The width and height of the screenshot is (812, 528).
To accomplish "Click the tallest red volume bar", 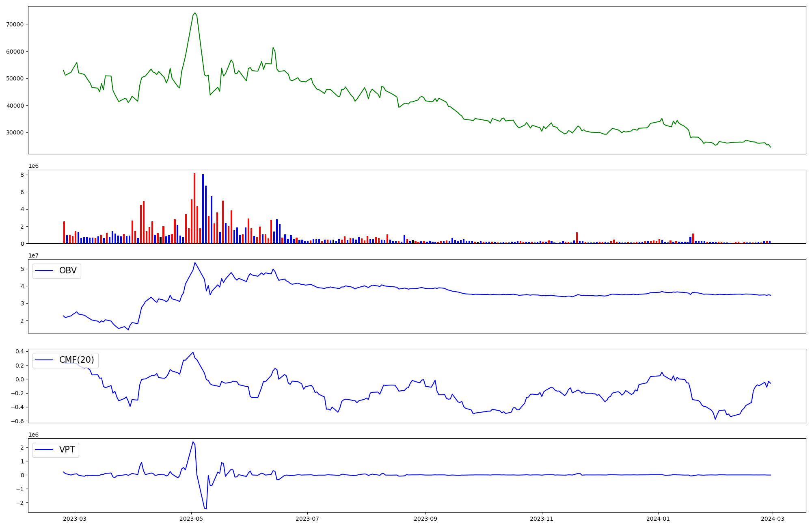I will (x=194, y=208).
